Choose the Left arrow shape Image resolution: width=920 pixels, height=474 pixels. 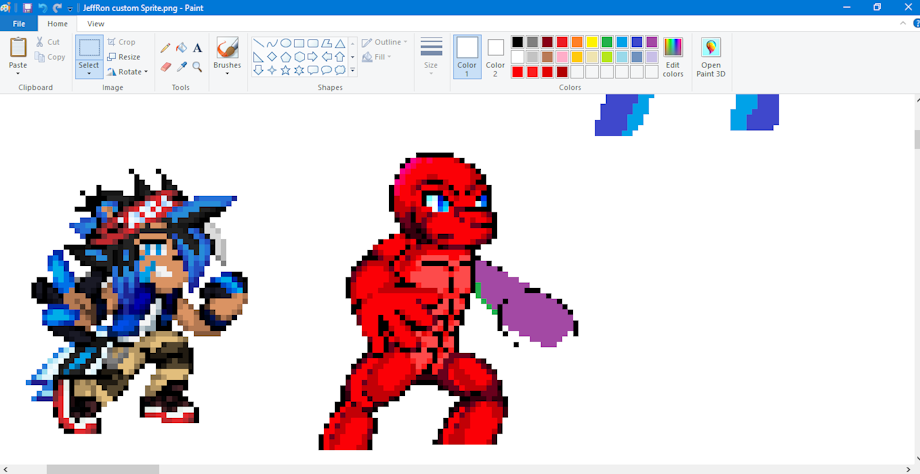pyautogui.click(x=326, y=57)
